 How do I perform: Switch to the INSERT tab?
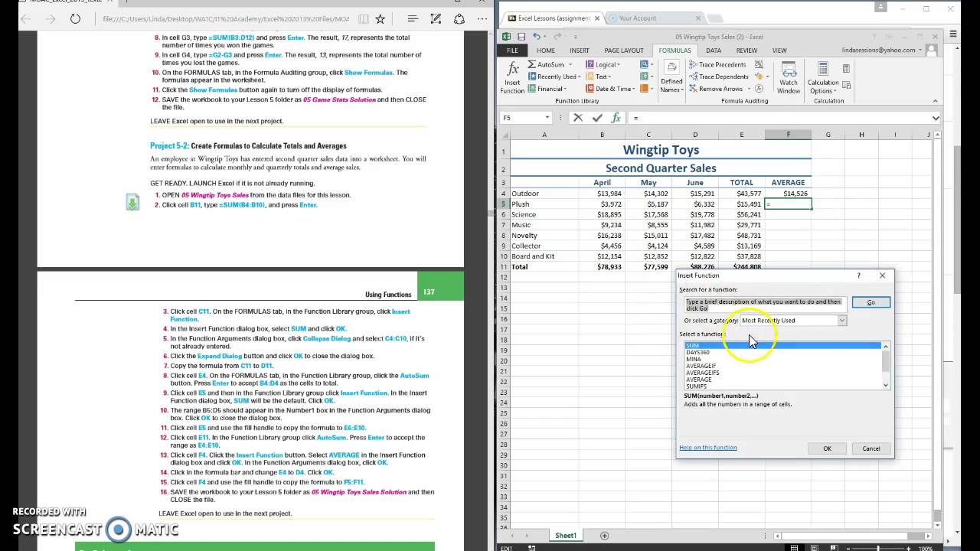[x=580, y=51]
